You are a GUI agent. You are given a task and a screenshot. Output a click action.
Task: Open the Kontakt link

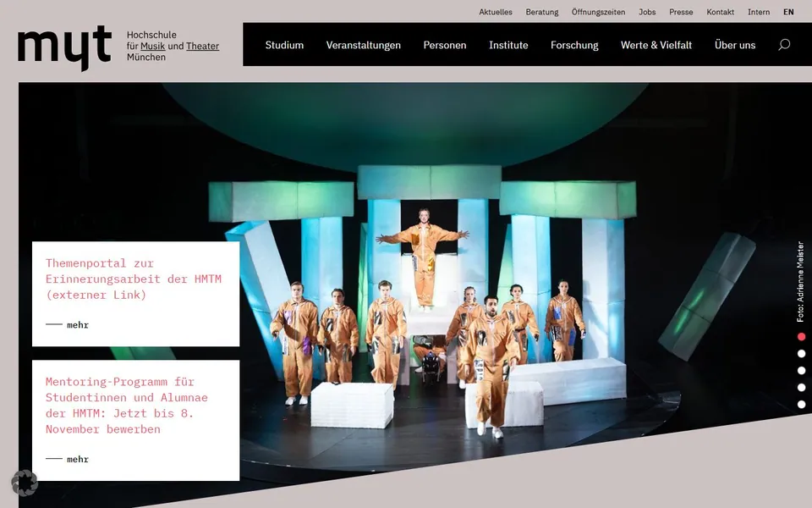(721, 12)
